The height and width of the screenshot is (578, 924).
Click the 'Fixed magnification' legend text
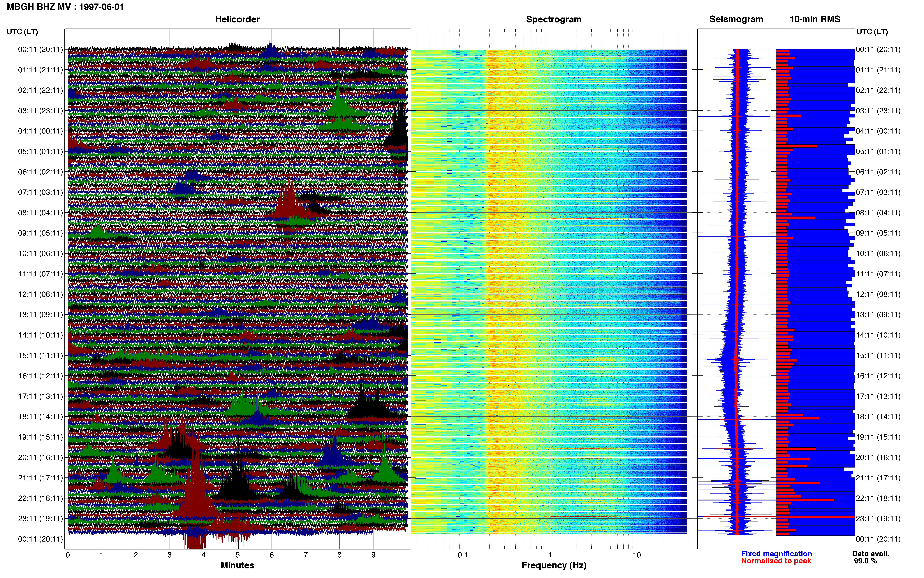click(777, 554)
